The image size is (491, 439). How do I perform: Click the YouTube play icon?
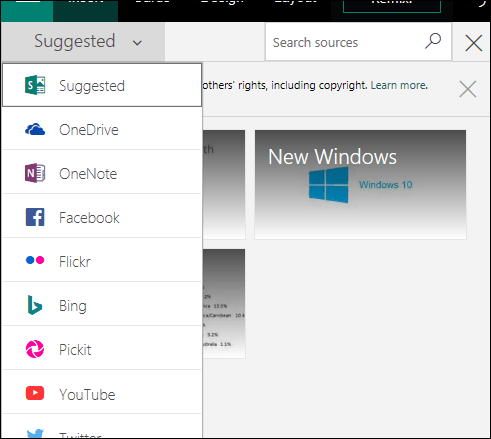35,393
